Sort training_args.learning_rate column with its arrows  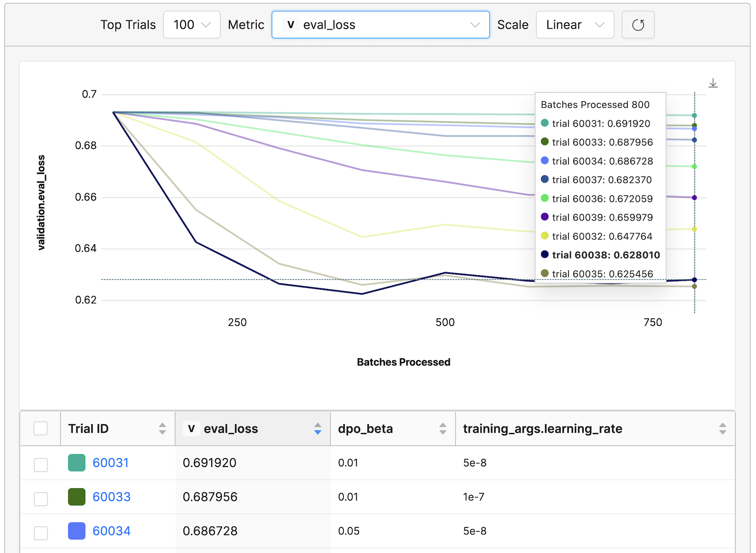click(722, 429)
